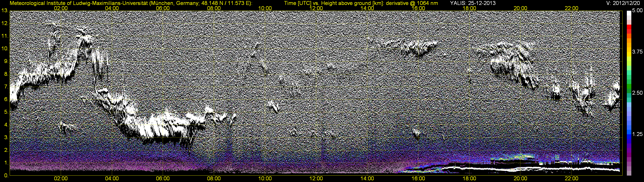The image size is (644, 182).
Task: Click the height axis label 6
Action: 6,100
